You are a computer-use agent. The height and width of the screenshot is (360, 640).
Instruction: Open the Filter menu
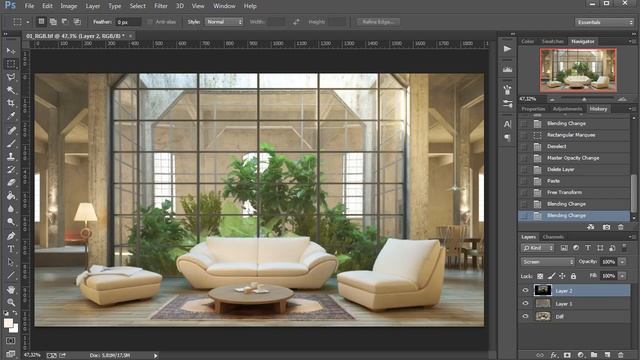pos(161,6)
